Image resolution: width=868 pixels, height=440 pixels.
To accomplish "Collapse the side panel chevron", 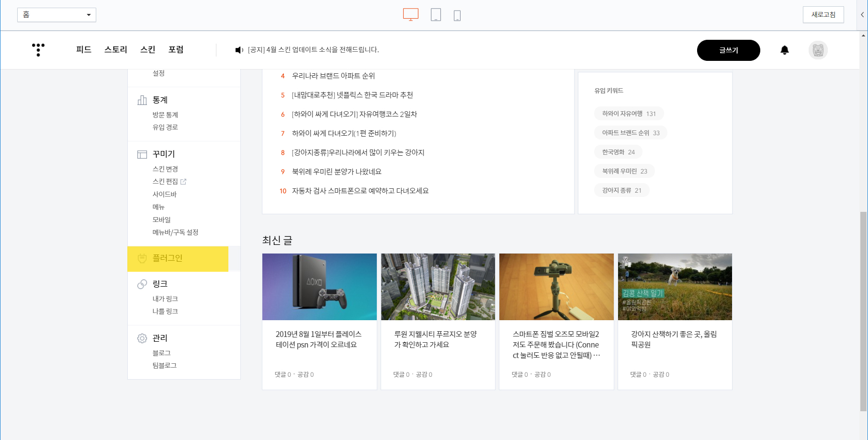I will coord(862,15).
